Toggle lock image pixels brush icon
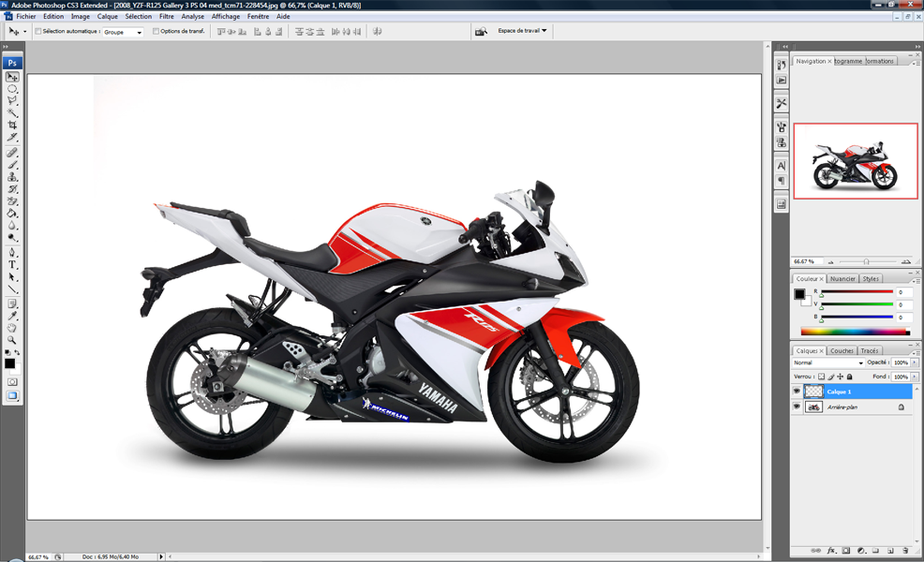Screen dimensions: 924x562 [x=831, y=377]
